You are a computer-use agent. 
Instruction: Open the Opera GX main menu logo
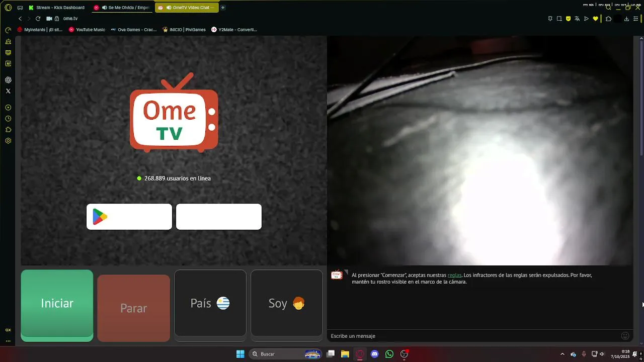(x=8, y=8)
